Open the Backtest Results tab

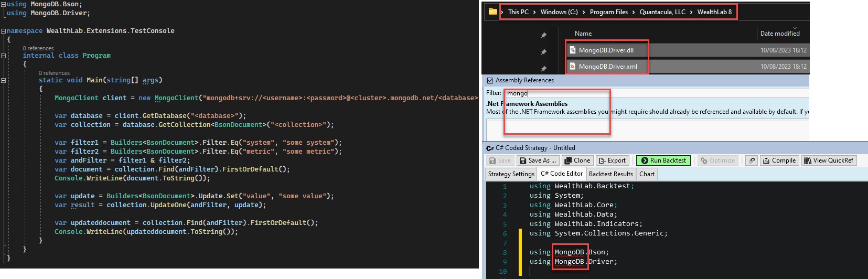pos(611,174)
